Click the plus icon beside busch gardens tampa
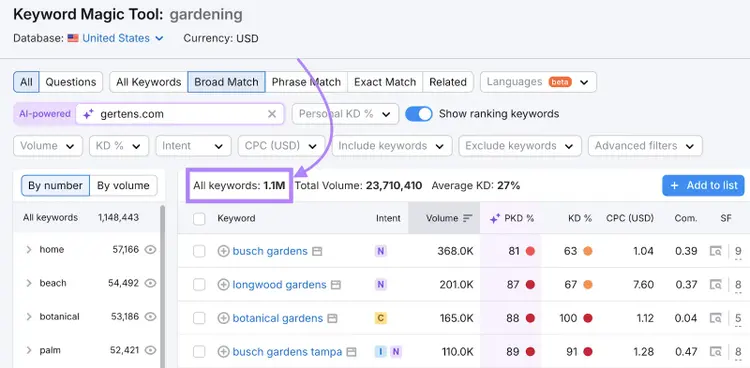Screen dimensions: 750x368 223,352
